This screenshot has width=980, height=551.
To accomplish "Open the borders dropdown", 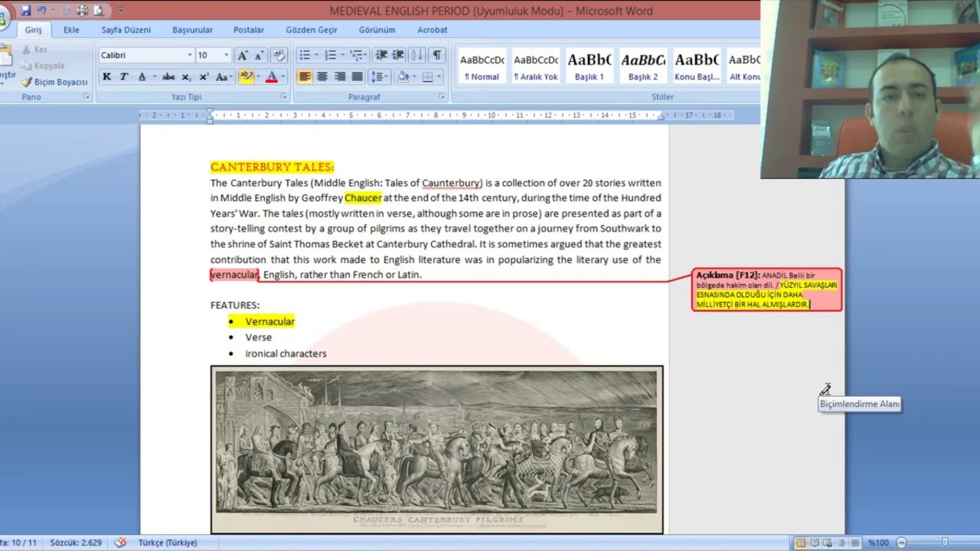I will coord(439,77).
